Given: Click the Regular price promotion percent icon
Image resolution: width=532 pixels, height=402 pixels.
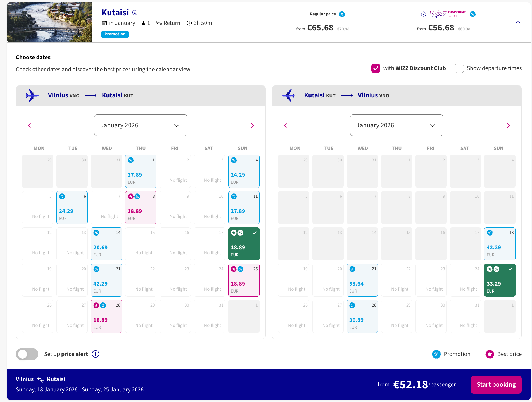Looking at the screenshot, I should click(342, 14).
